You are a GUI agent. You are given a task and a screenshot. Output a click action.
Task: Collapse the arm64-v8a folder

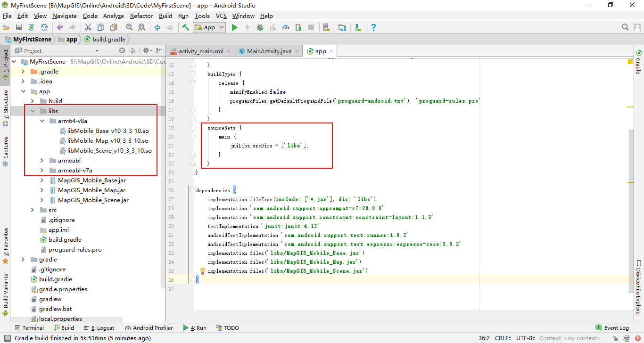(x=41, y=121)
